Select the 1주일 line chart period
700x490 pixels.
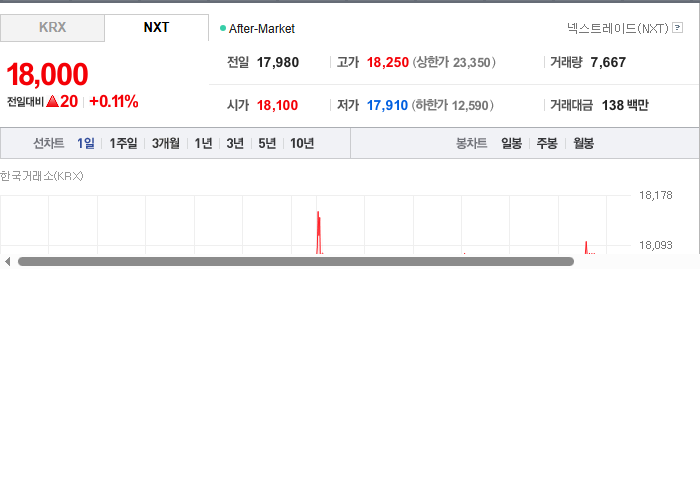(x=123, y=143)
